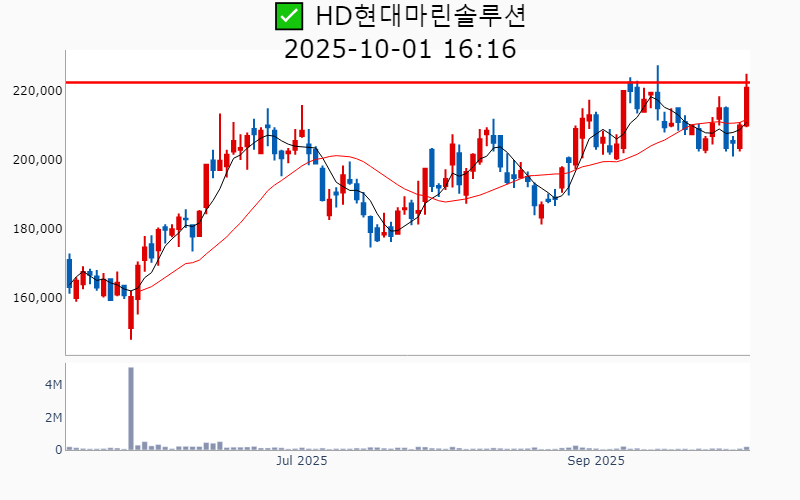Click the 160,000 price axis label
Viewport: 800px width, 500px height.
[36, 298]
